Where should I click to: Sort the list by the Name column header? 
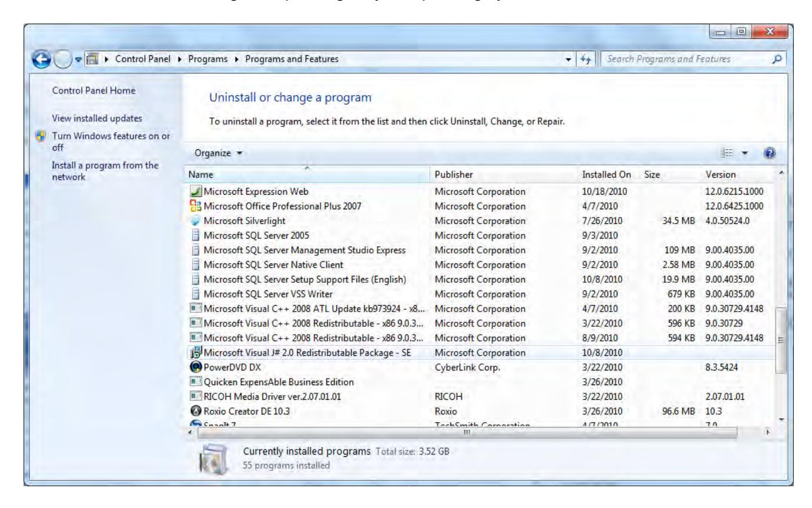click(x=308, y=175)
